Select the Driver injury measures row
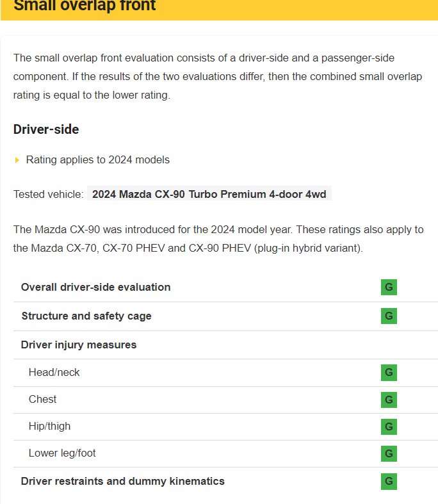 pos(79,345)
